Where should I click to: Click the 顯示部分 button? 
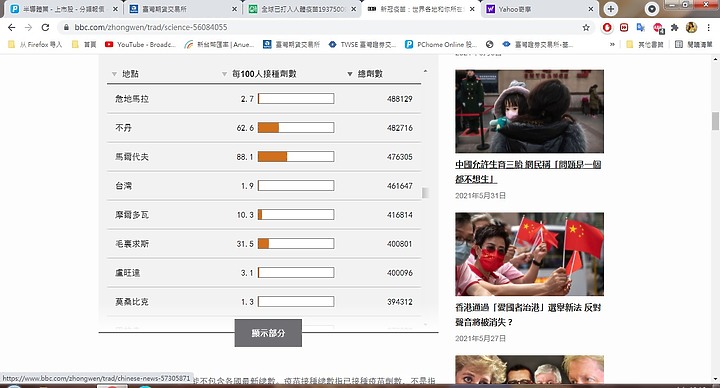point(268,333)
